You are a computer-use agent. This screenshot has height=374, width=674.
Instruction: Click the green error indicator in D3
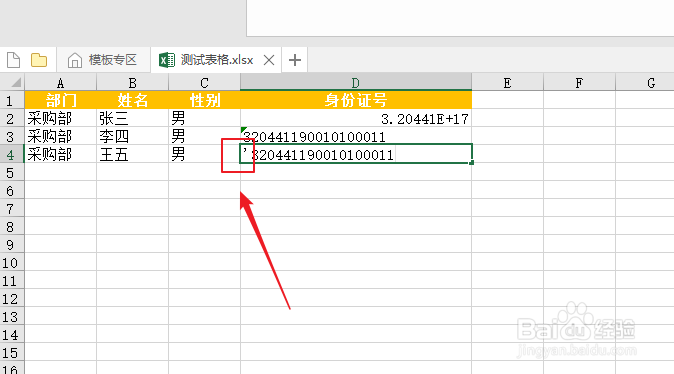point(243,130)
